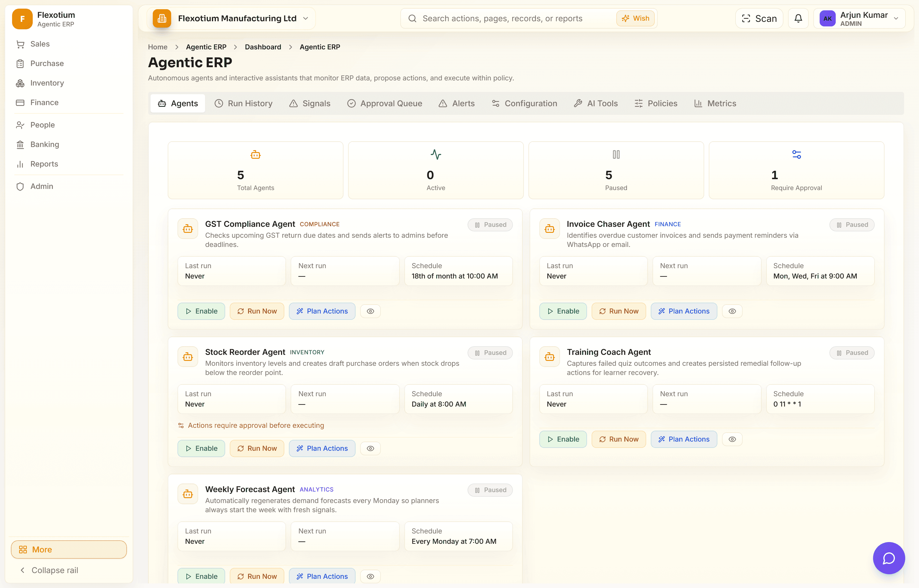Open the Metrics tab
Image resolution: width=919 pixels, height=588 pixels.
[x=715, y=103]
